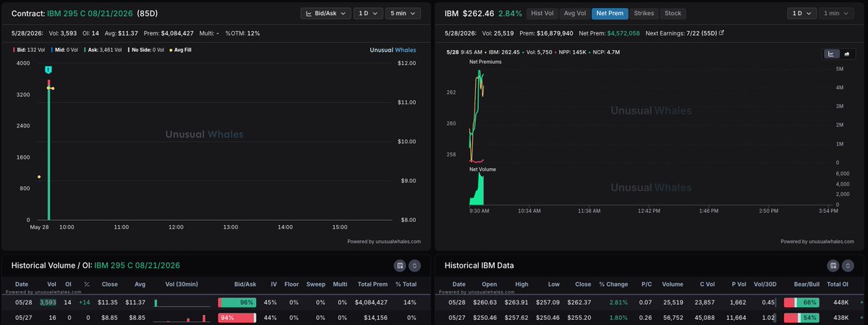Click the 96% bid/ask bar for 05/28
Image resolution: width=868 pixels, height=325 pixels.
pyautogui.click(x=237, y=303)
